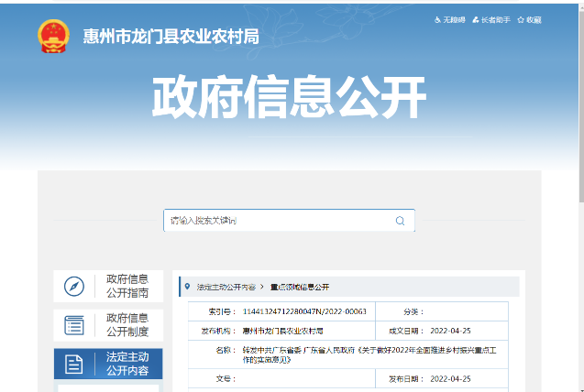Open 重点领域信息公开 breadcrumb link
This screenshot has height=392, width=584.
pos(300,287)
